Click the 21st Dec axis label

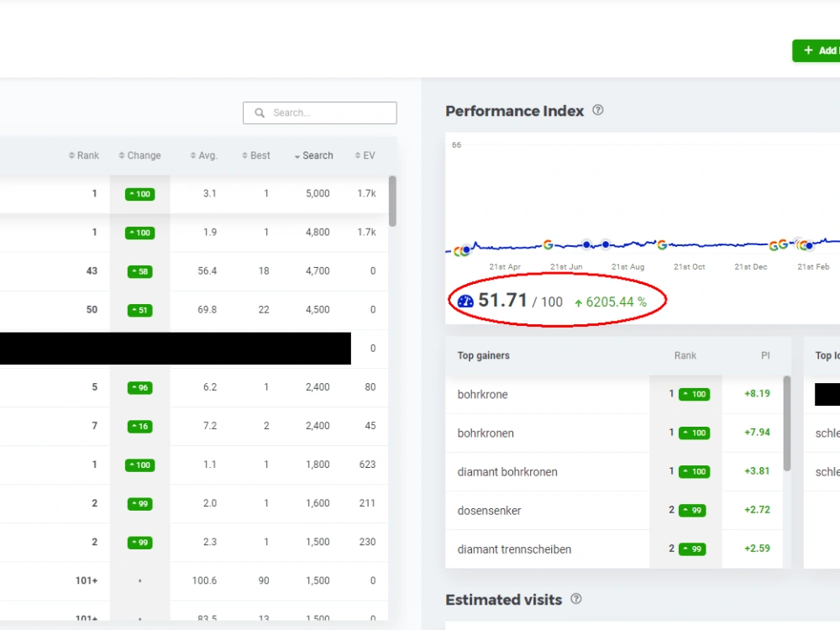(x=750, y=267)
